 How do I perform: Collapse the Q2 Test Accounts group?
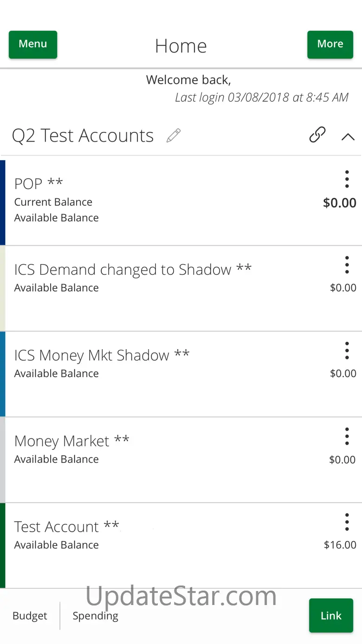[348, 137]
